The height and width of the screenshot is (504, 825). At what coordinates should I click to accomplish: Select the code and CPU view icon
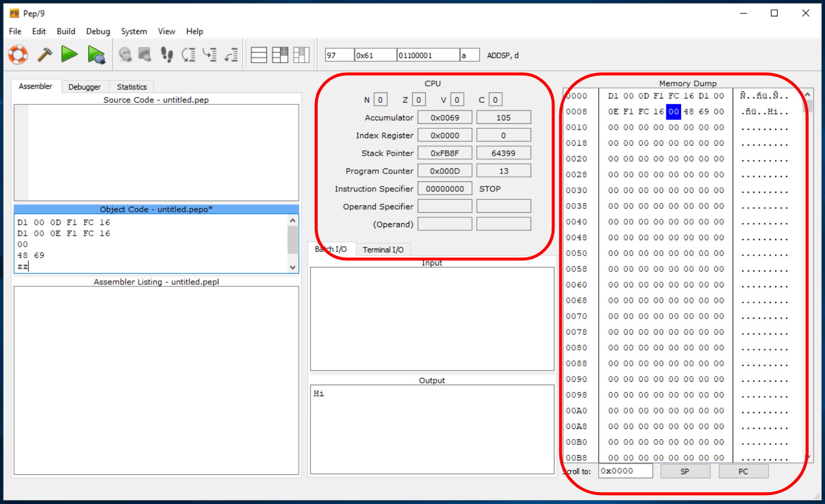[280, 55]
